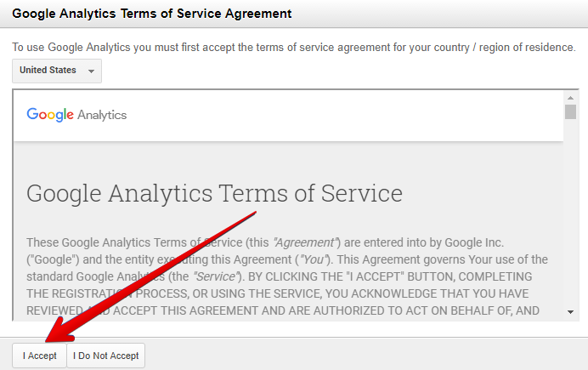
Task: Click the instruction text about country of residence
Action: point(294,48)
